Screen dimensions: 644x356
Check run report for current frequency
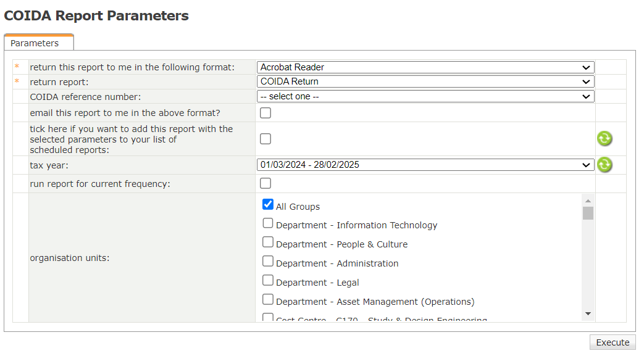pyautogui.click(x=266, y=183)
